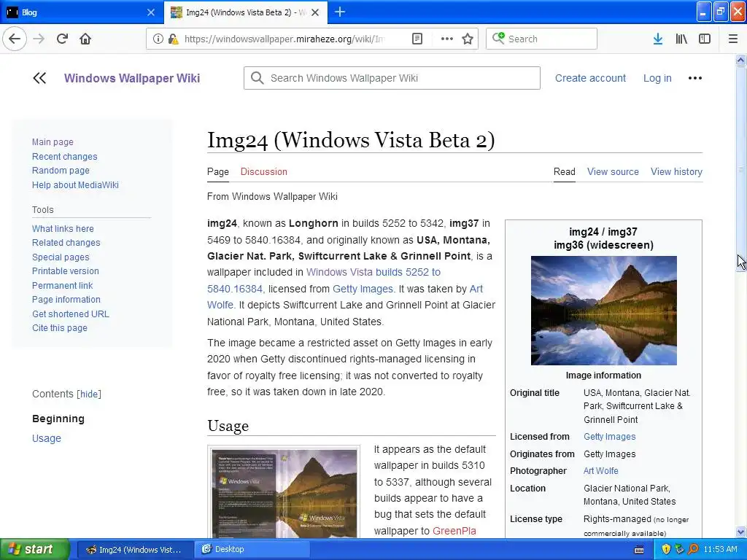Select the Page tab
This screenshot has width=747, height=560.
coord(217,171)
